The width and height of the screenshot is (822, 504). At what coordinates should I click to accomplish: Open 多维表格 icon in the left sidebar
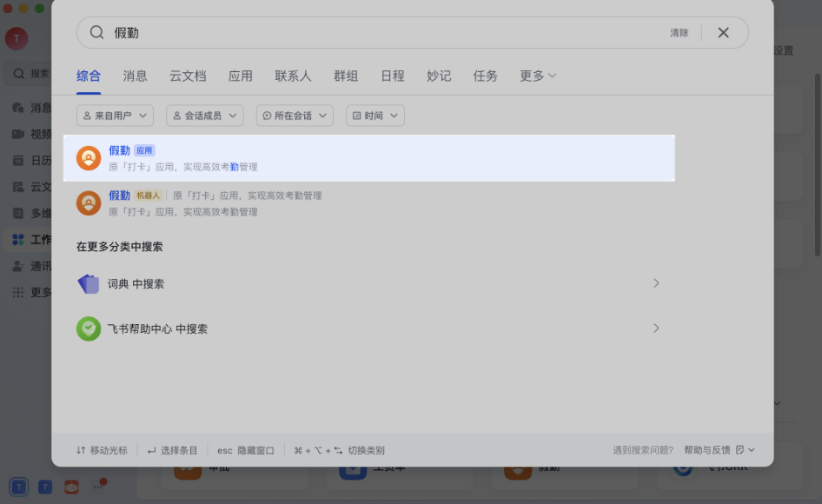coord(18,213)
